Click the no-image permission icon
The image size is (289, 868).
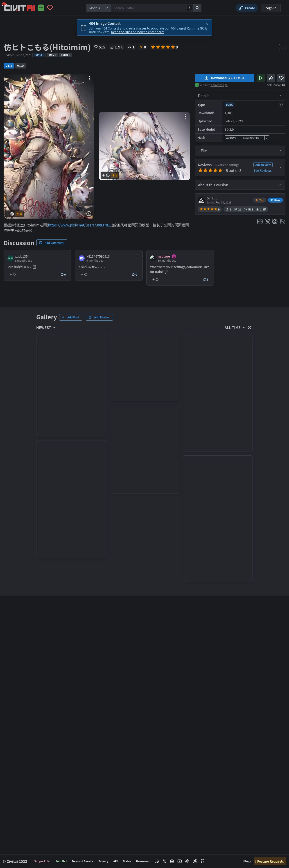tap(260, 221)
